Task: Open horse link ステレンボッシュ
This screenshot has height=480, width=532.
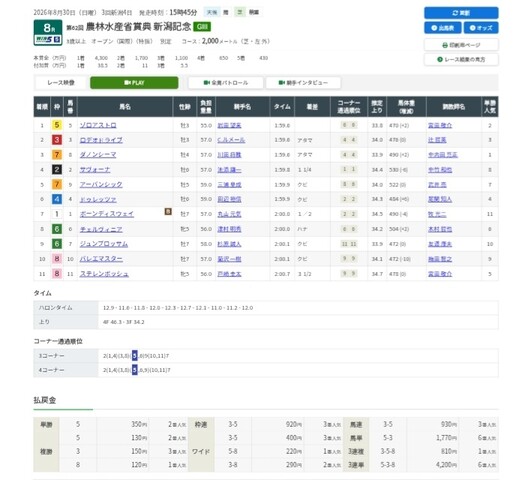Action: click(104, 274)
